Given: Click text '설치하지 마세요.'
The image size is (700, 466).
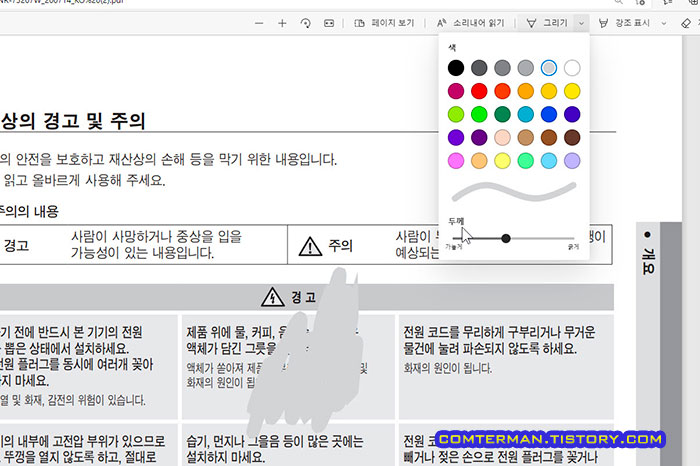Looking at the screenshot, I should pos(225,457).
